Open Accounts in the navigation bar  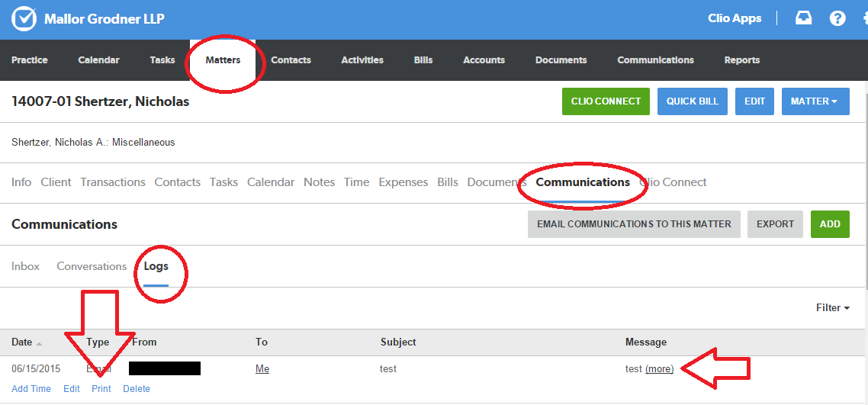click(x=484, y=60)
